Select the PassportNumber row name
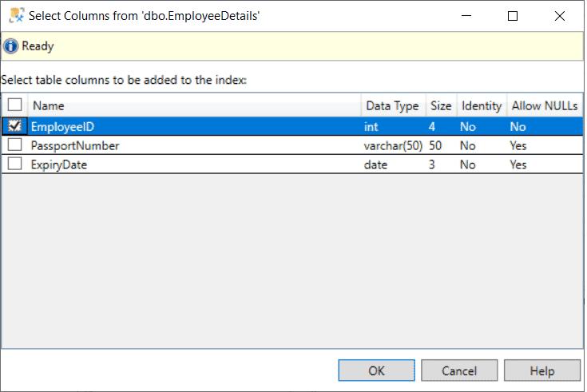587x392 pixels. coord(75,145)
